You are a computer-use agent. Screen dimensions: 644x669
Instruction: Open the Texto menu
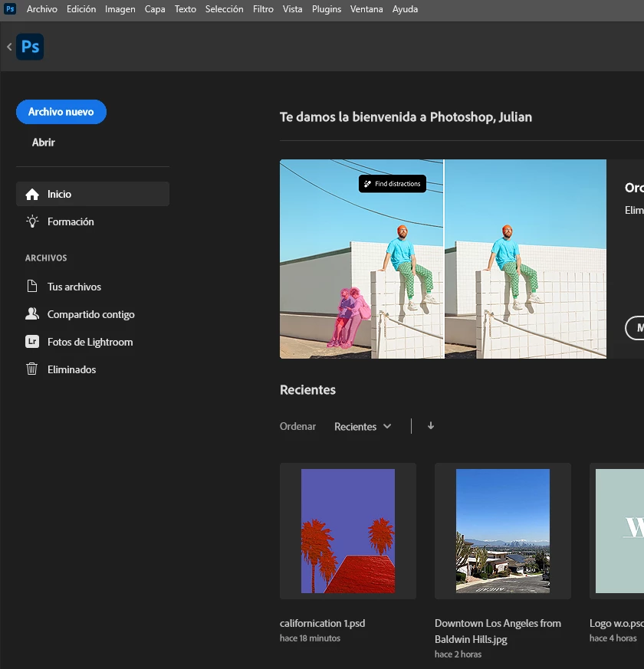pyautogui.click(x=186, y=9)
